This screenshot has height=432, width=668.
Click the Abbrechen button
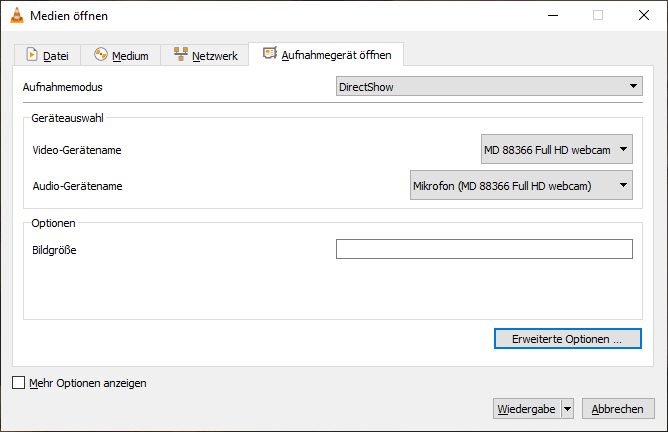[x=618, y=409]
